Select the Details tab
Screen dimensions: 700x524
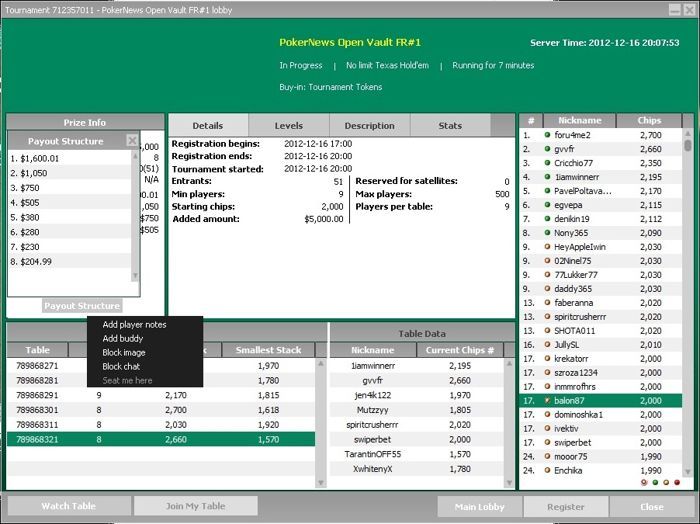point(208,125)
